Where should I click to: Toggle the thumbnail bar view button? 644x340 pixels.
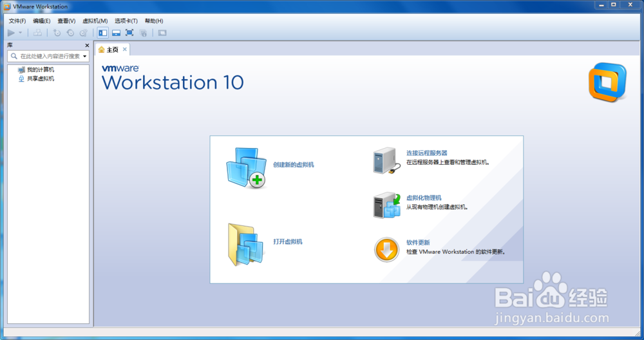[x=116, y=33]
